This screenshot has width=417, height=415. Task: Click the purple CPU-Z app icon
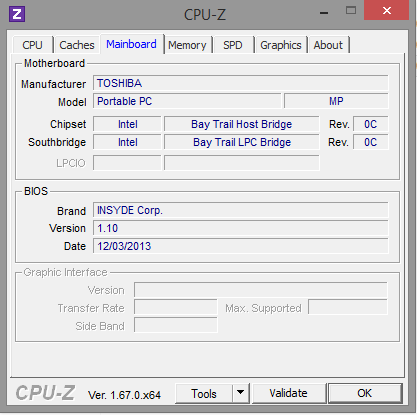click(x=17, y=14)
